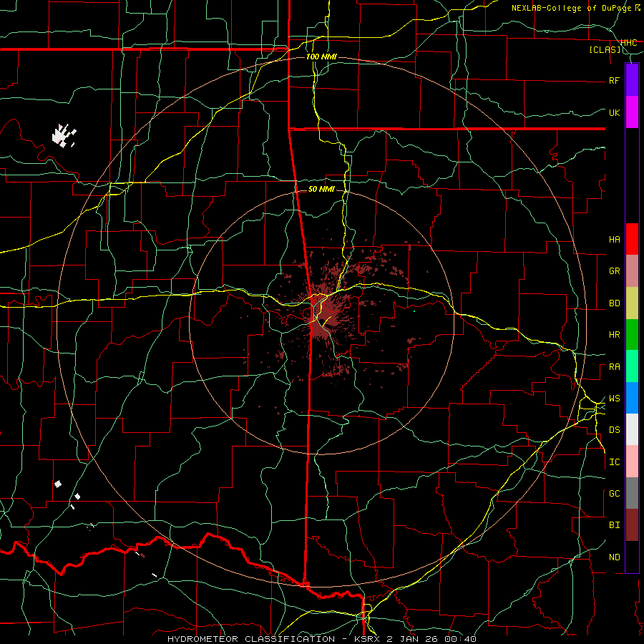Click the ND legend label
The width and height of the screenshot is (644, 644).
tap(614, 557)
